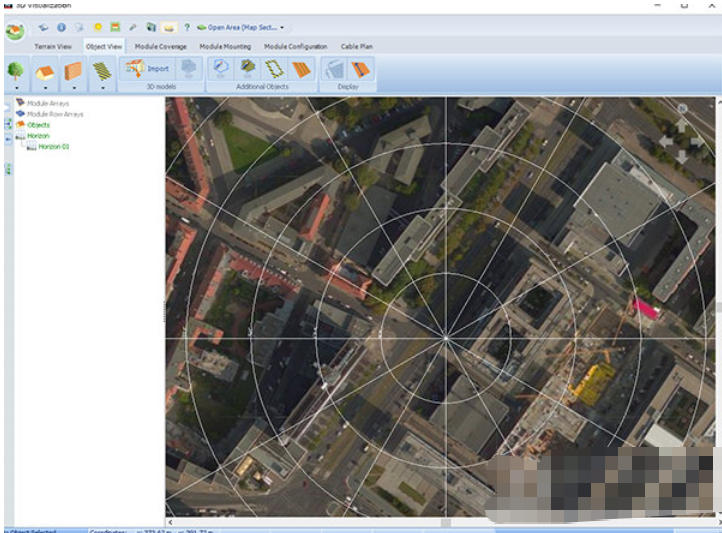
Task: Click the green dashed outline Additional Objects icon
Action: click(275, 68)
